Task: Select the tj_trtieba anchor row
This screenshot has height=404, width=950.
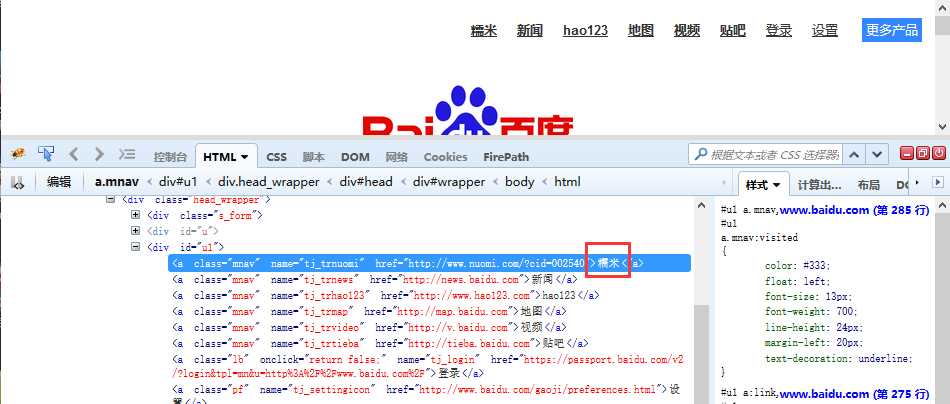Action: coord(380,343)
